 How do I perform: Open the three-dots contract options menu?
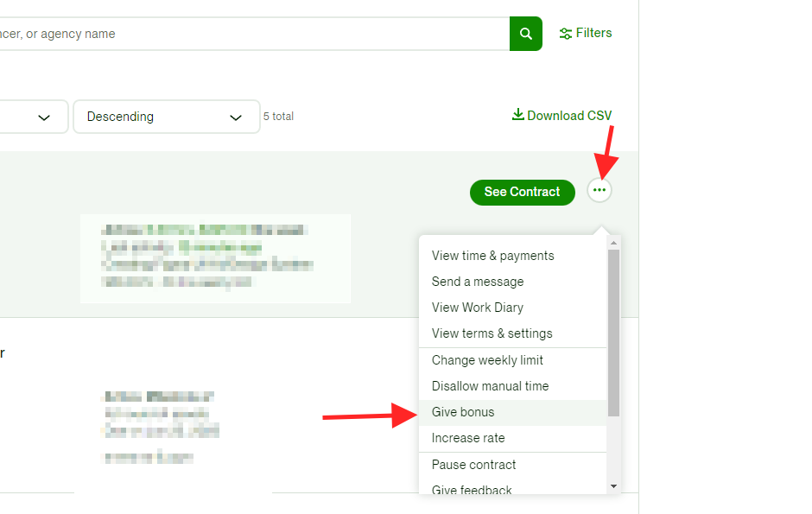(x=599, y=191)
